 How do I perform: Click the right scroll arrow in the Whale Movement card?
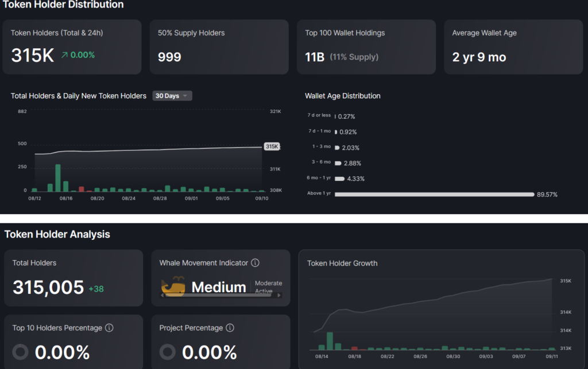pos(279,295)
